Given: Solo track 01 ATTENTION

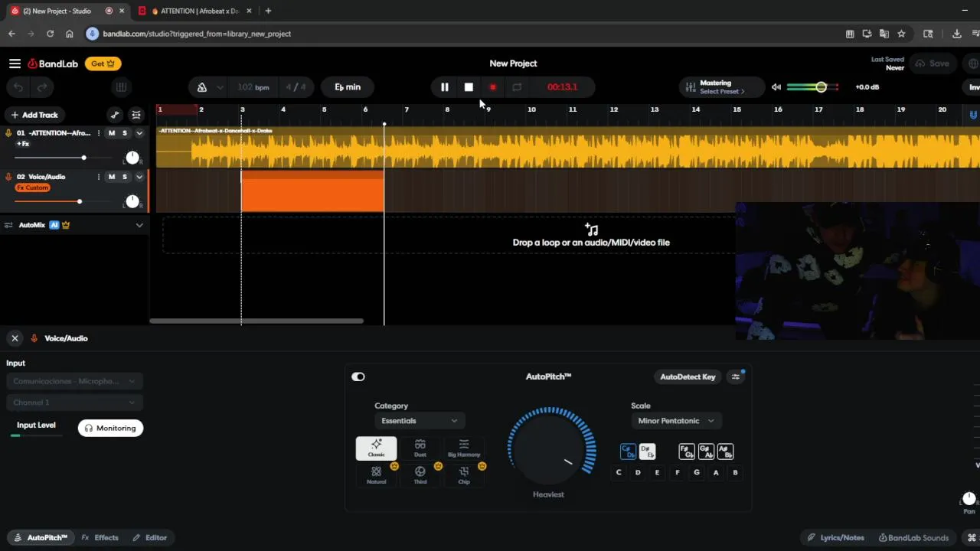Looking at the screenshot, I should [125, 133].
